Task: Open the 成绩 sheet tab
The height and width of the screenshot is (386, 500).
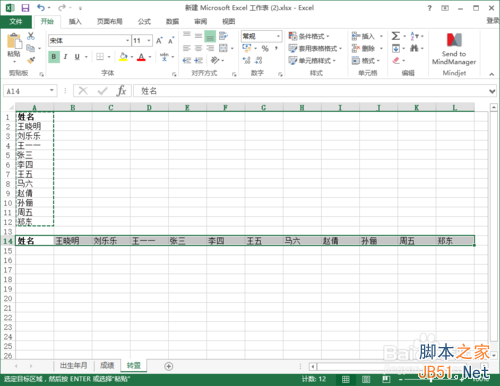Action: [107, 366]
